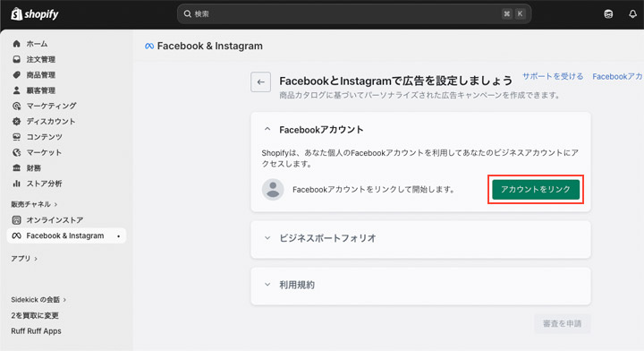Click text Facebookアカウントをリンクして開始します。
Image resolution: width=644 pixels, height=351 pixels.
pos(374,190)
